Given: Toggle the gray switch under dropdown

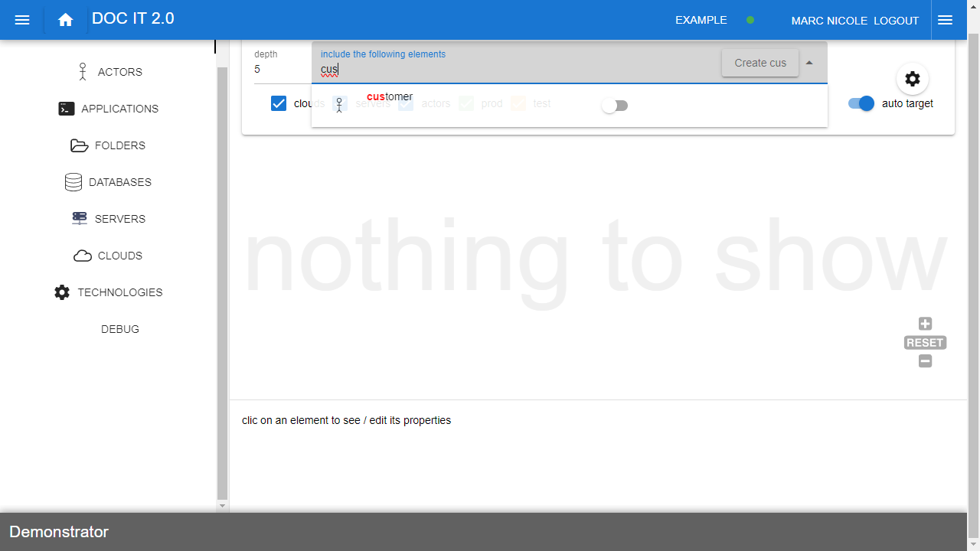Looking at the screenshot, I should tap(614, 106).
